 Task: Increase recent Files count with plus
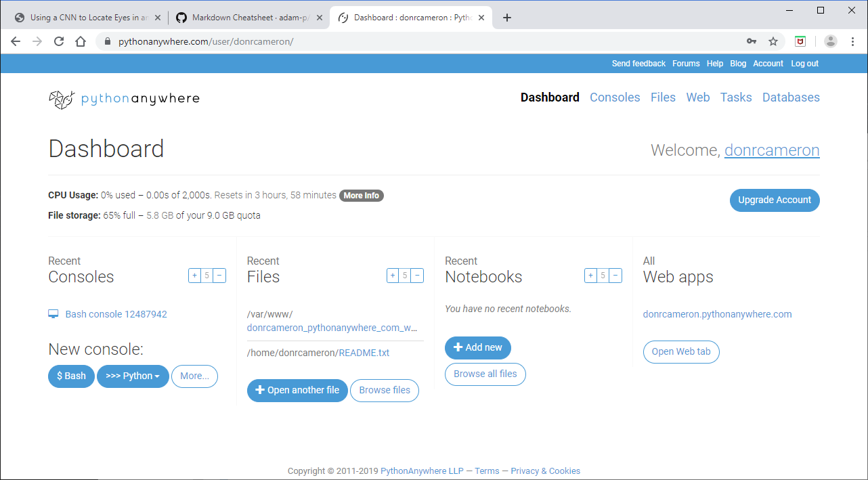tap(393, 276)
